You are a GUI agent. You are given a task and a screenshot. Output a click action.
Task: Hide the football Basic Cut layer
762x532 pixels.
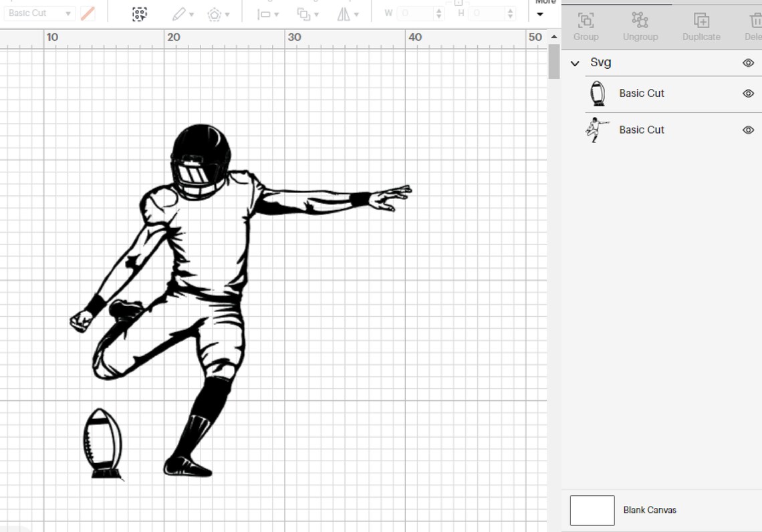point(748,93)
